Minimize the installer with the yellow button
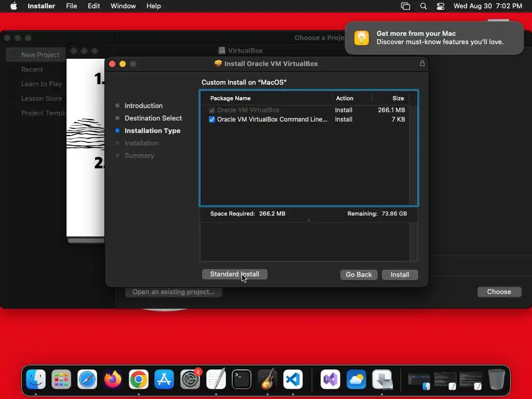Image resolution: width=532 pixels, height=399 pixels. [x=123, y=64]
